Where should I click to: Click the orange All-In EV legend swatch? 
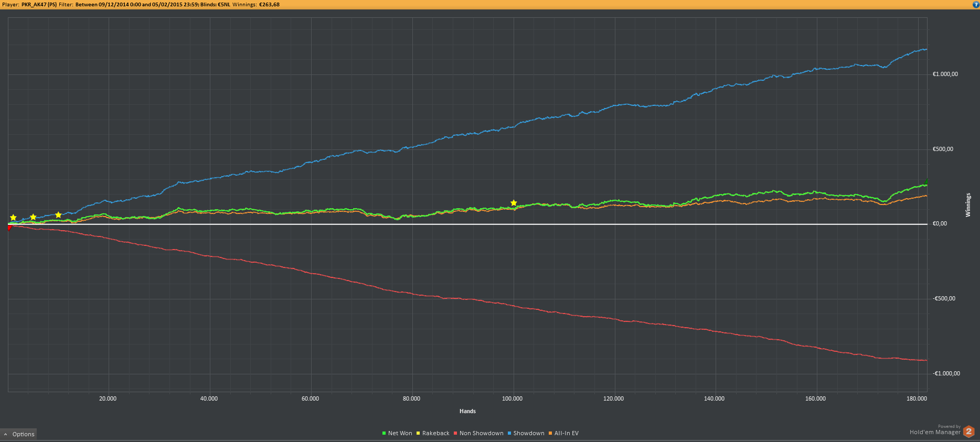550,433
